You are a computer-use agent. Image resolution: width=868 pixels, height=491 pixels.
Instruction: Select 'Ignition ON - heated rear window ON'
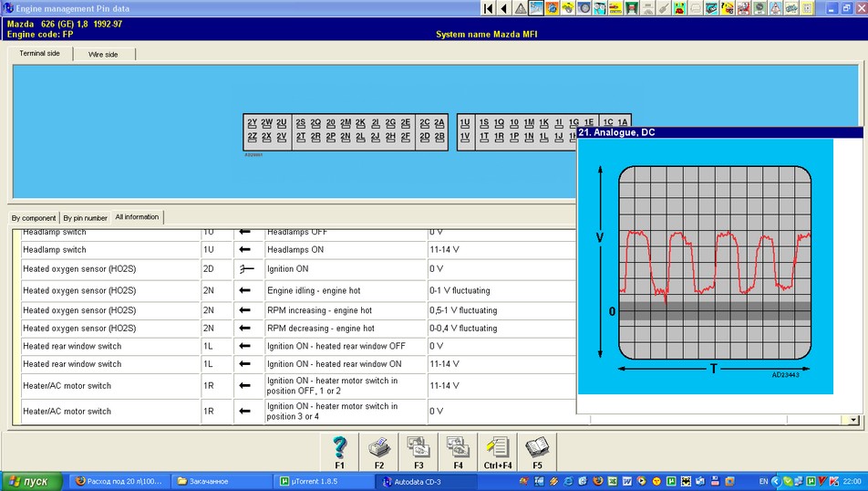tap(346, 364)
